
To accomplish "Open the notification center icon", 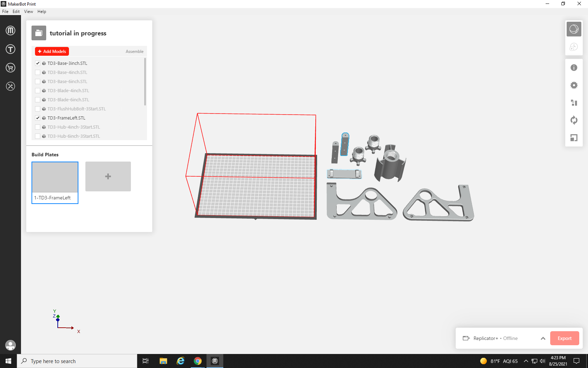I will point(576,361).
